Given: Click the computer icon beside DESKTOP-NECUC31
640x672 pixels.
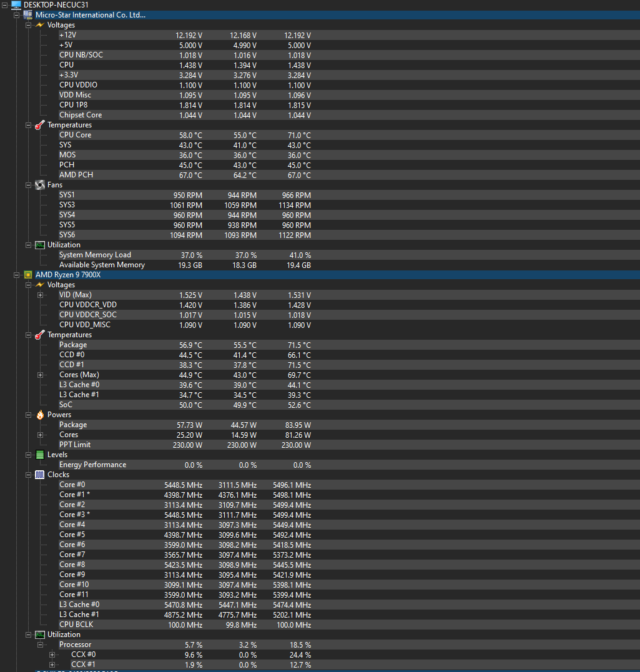Looking at the screenshot, I should coord(16,5).
